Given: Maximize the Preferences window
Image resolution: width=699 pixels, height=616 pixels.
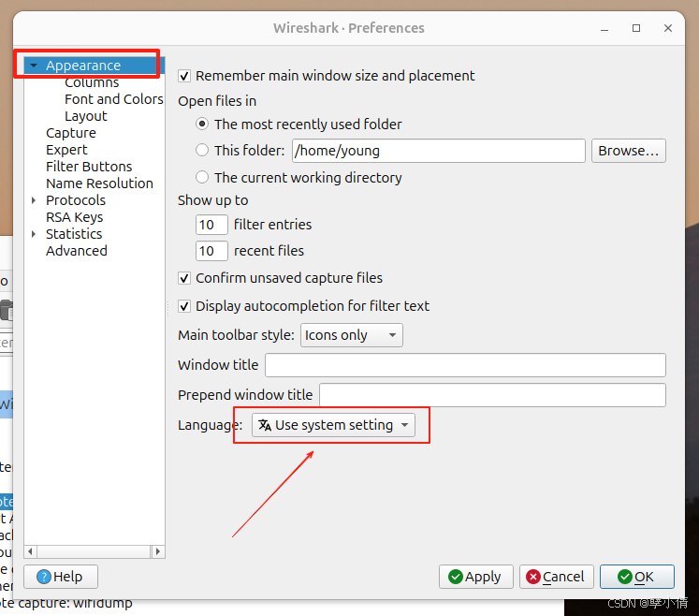Looking at the screenshot, I should (x=636, y=28).
